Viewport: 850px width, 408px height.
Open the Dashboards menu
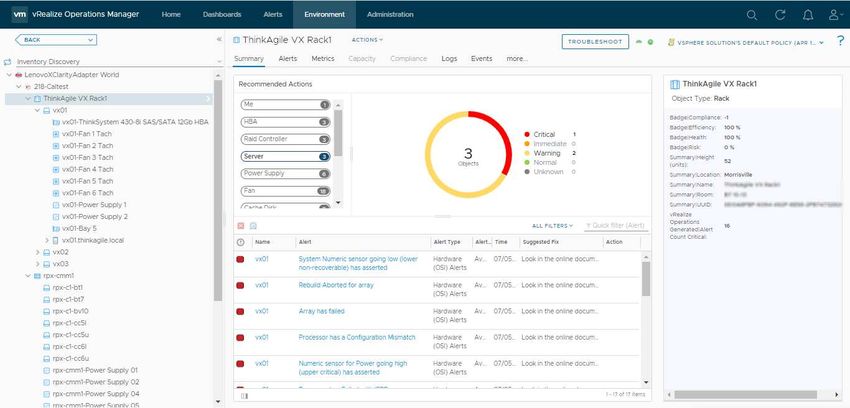click(222, 15)
